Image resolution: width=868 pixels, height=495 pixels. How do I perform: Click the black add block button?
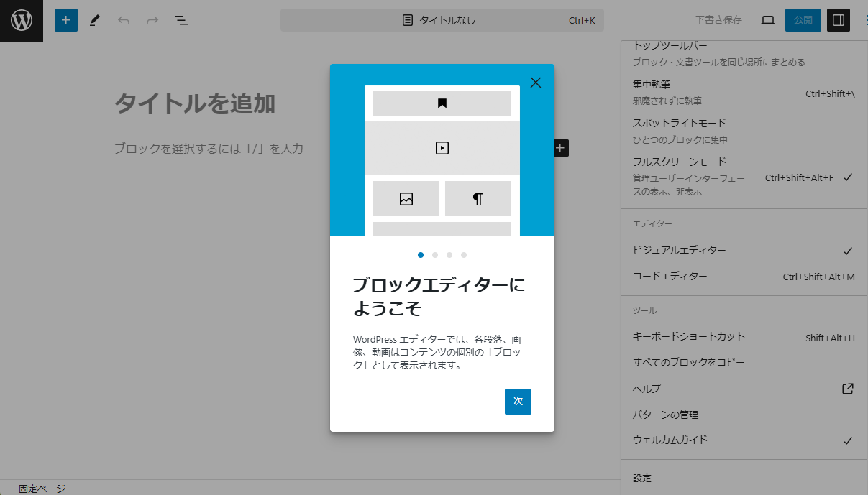[561, 148]
